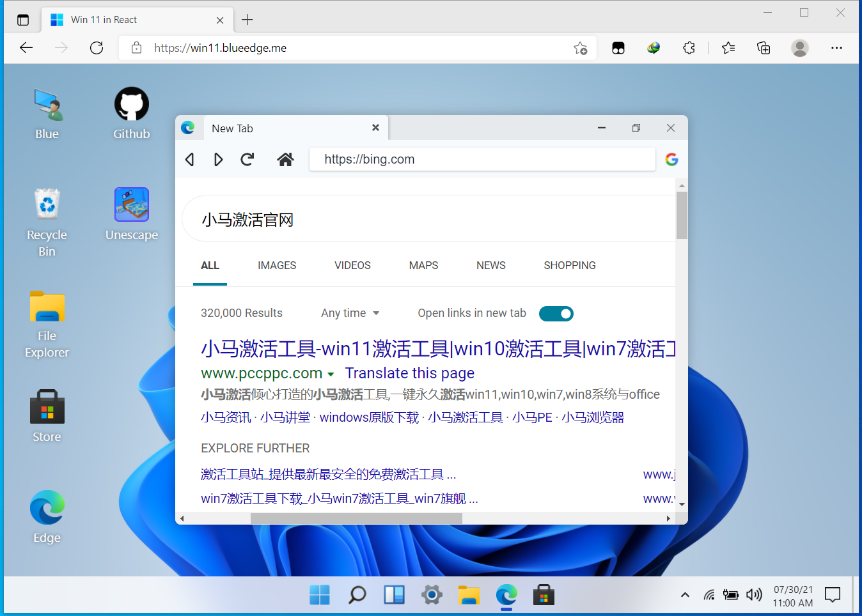Click the Google icon beside the bing.com address
Viewport: 862px width, 616px height.
(x=671, y=159)
